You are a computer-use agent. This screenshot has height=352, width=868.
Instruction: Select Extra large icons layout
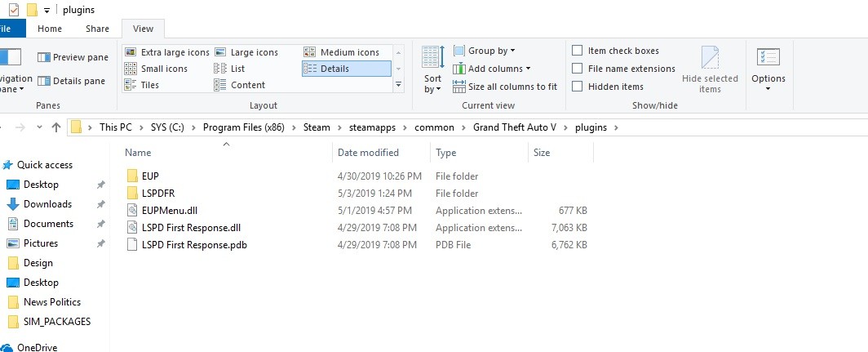coord(167,52)
